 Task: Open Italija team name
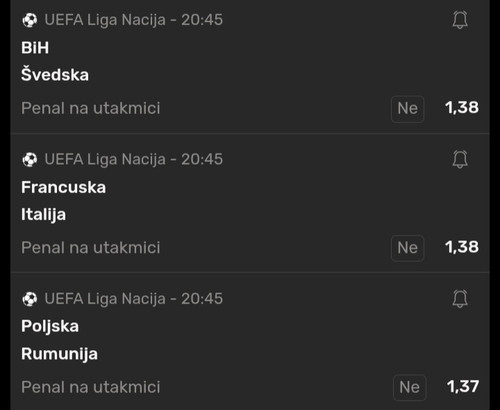coord(43,215)
